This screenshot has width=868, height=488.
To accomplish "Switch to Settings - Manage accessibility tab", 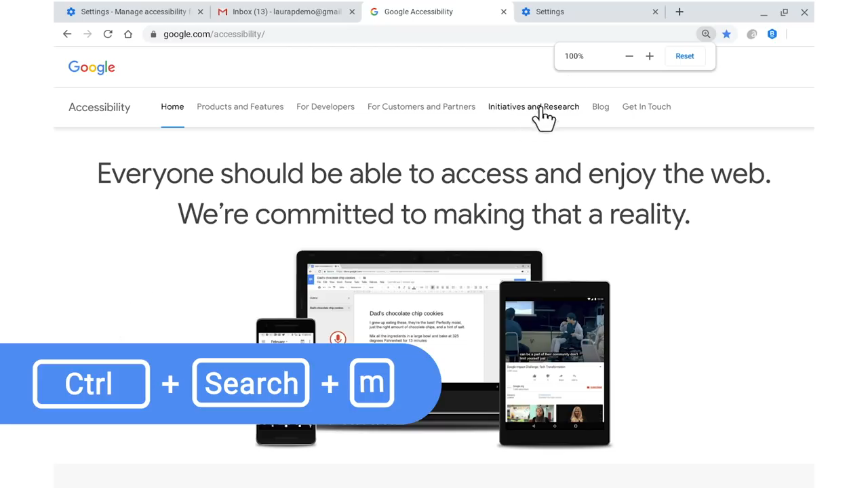I will coord(134,12).
